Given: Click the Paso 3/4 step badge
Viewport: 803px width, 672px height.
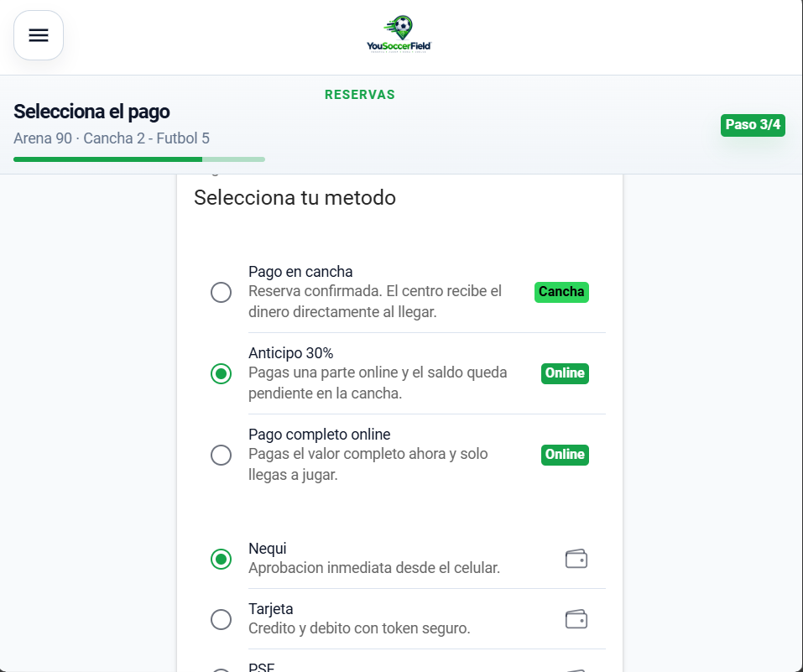Looking at the screenshot, I should [x=753, y=125].
